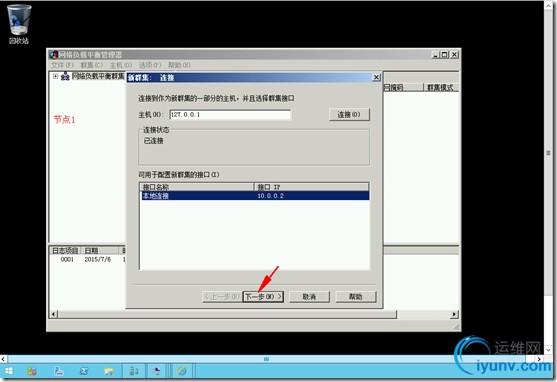
Task: Click the 10.0.0.2 interface IP cell
Action: coord(270,196)
